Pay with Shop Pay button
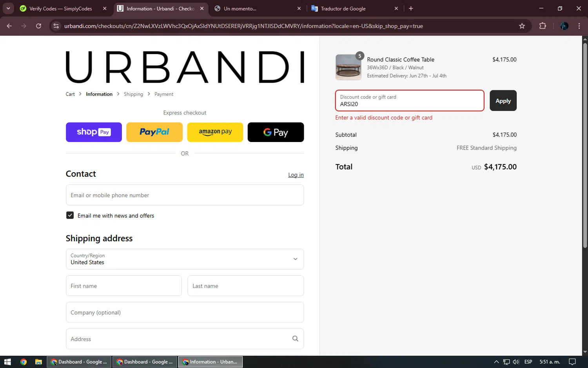588x368 pixels. coord(94,132)
